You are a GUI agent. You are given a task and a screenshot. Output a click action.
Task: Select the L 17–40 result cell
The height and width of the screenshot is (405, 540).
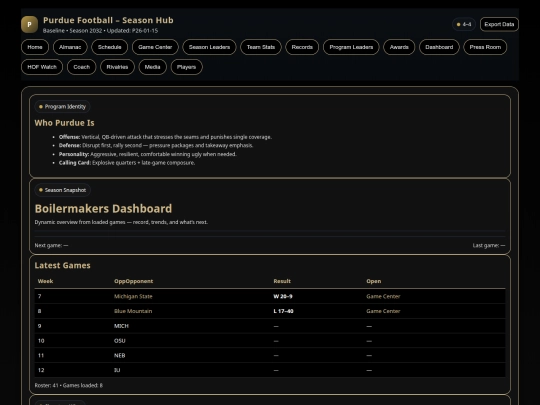click(x=283, y=311)
